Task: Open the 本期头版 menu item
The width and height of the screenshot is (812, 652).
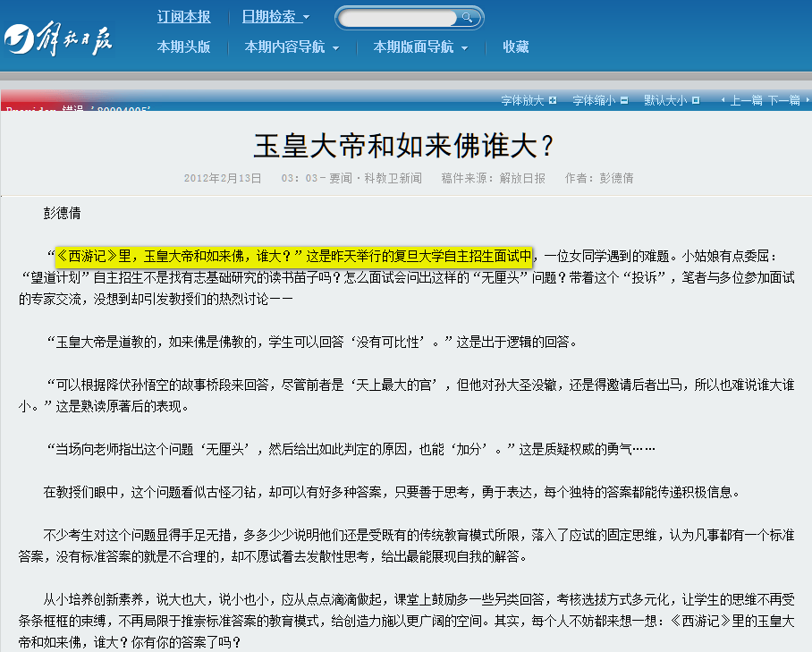Action: coord(183,47)
